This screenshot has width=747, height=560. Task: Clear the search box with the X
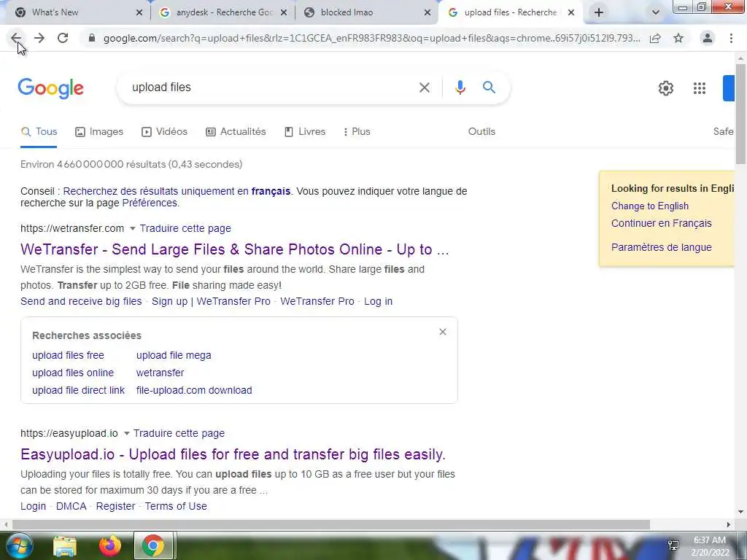click(x=425, y=87)
